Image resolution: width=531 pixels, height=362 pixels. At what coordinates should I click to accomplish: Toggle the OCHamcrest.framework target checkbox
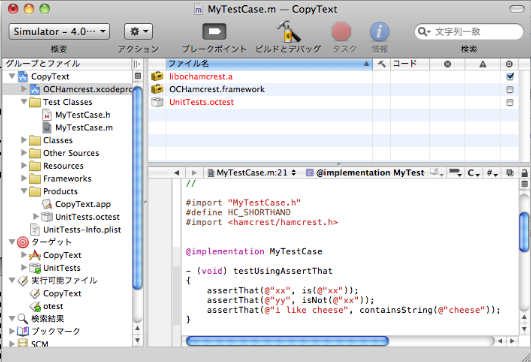[510, 89]
